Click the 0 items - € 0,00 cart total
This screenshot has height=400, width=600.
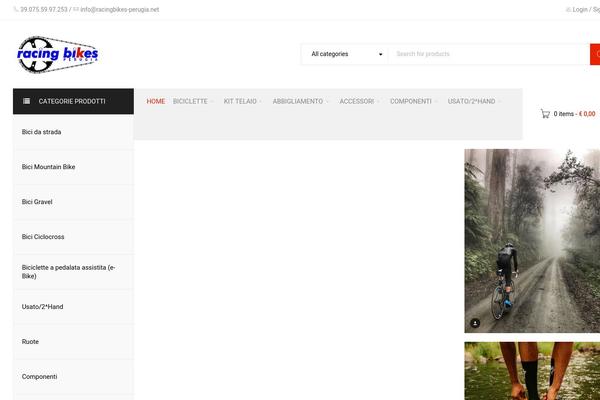click(x=574, y=114)
